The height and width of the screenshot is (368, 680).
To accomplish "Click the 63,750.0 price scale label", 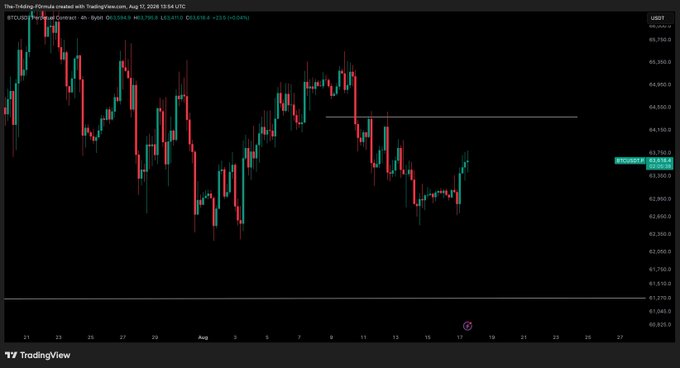I will 660,153.
